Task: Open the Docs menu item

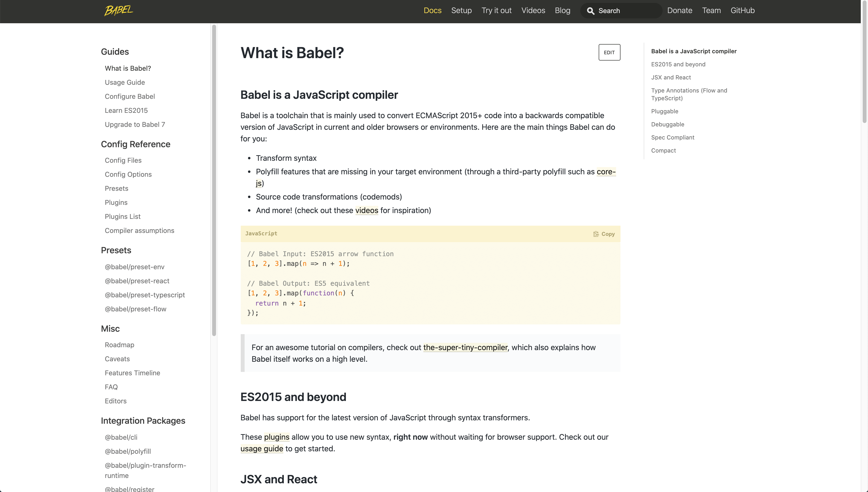Action: pos(432,10)
